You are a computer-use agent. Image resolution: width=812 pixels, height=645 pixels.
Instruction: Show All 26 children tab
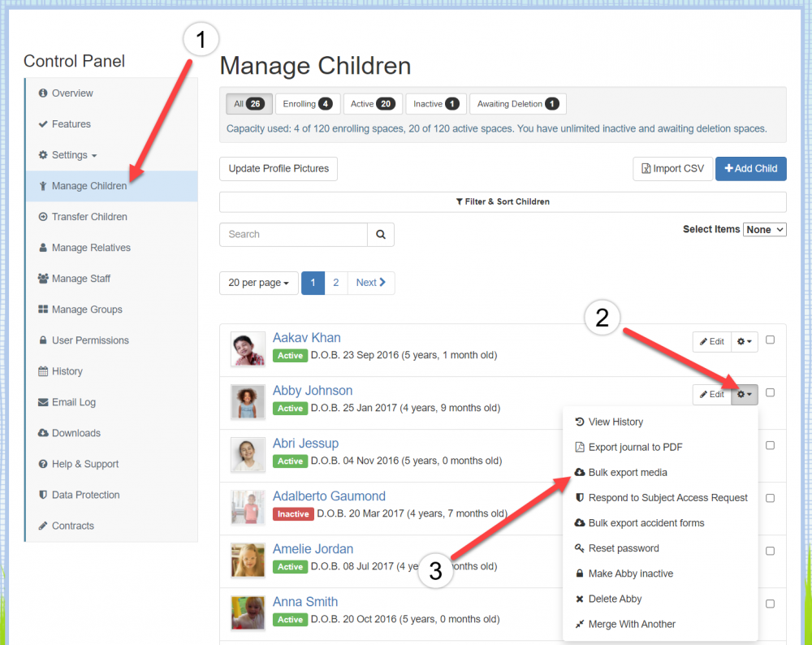[x=249, y=104]
